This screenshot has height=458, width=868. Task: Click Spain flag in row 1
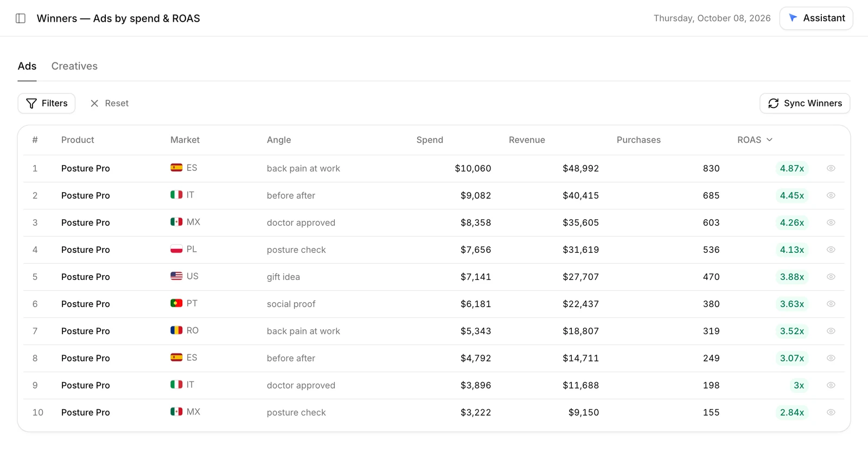[x=176, y=168]
